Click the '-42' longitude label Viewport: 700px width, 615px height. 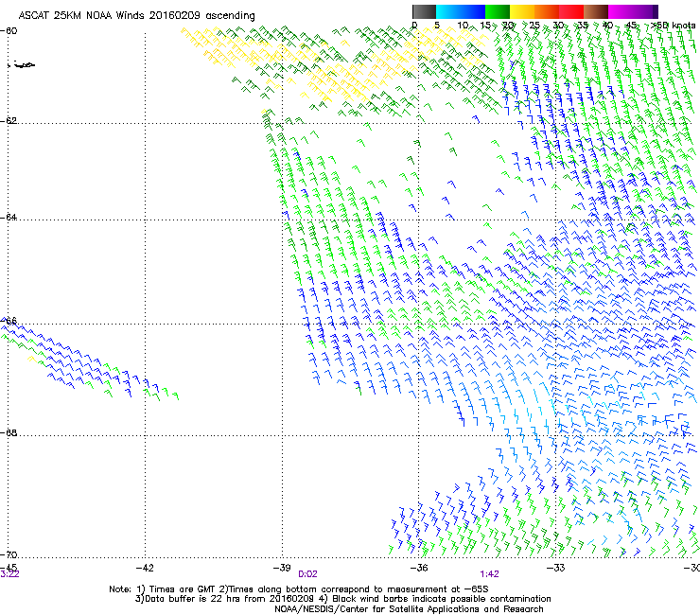point(145,568)
